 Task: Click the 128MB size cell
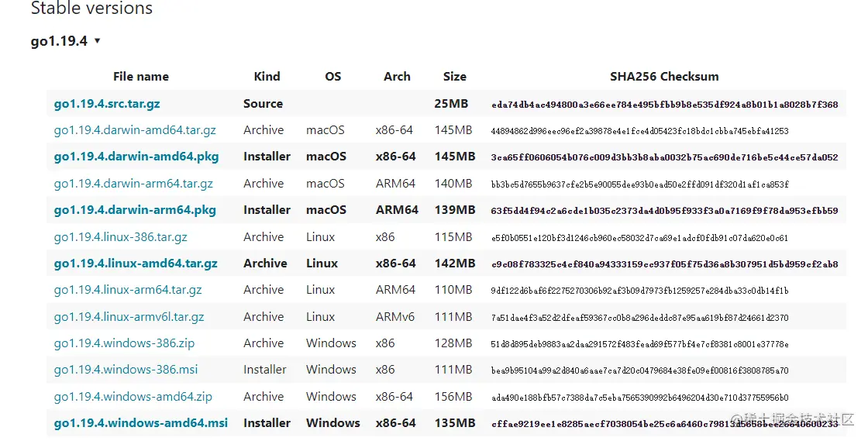(453, 343)
